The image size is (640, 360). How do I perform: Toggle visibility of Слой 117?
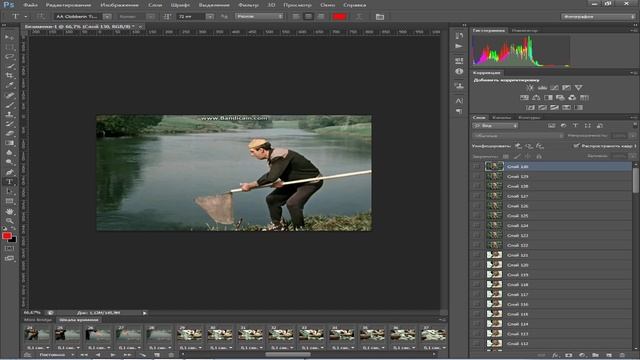click(x=477, y=294)
